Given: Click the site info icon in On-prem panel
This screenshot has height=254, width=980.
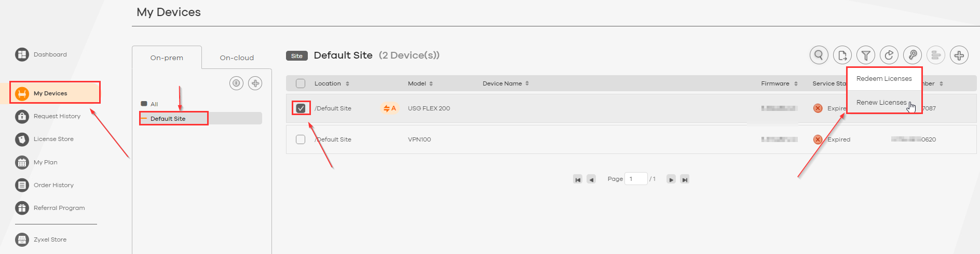Looking at the screenshot, I should 237,83.
